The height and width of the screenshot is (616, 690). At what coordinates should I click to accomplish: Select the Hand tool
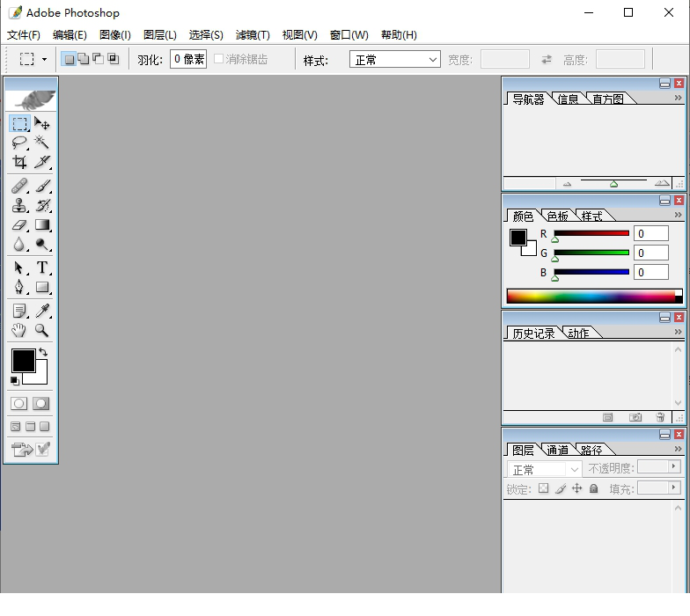click(x=19, y=330)
